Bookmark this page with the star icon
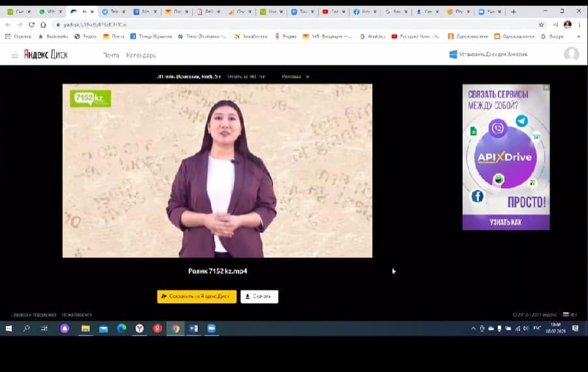This screenshot has height=372, width=588. coord(541,25)
